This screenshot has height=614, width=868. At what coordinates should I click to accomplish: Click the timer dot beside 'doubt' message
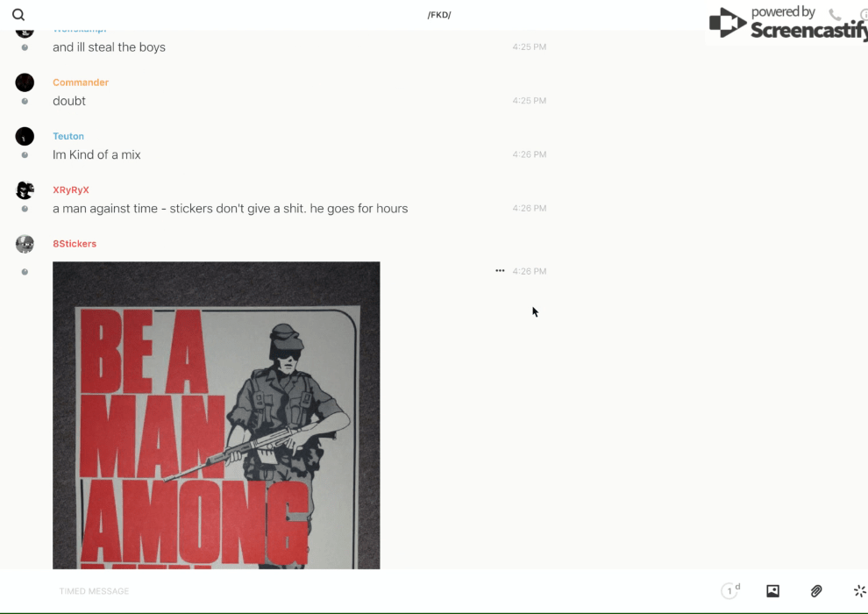coord(25,101)
